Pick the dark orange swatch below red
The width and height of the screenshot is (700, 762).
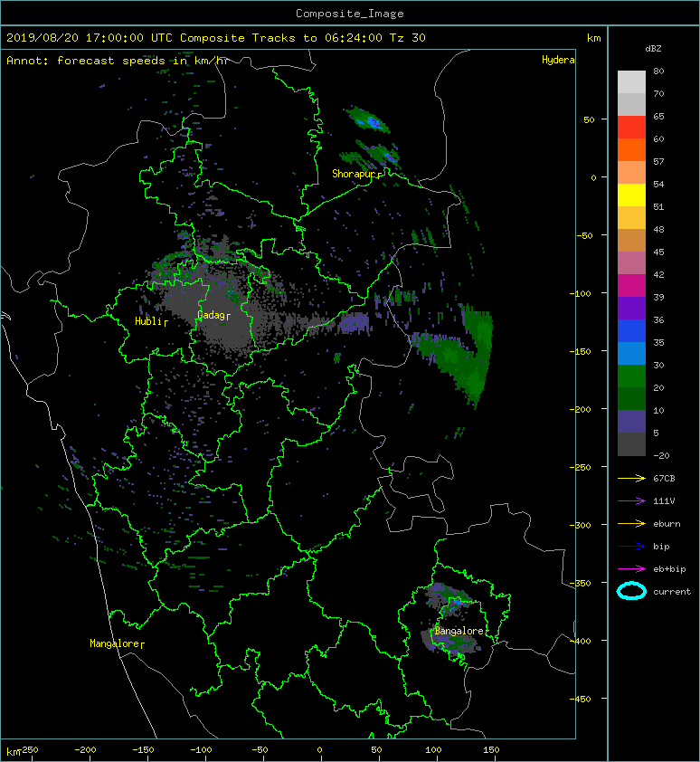pyautogui.click(x=631, y=150)
